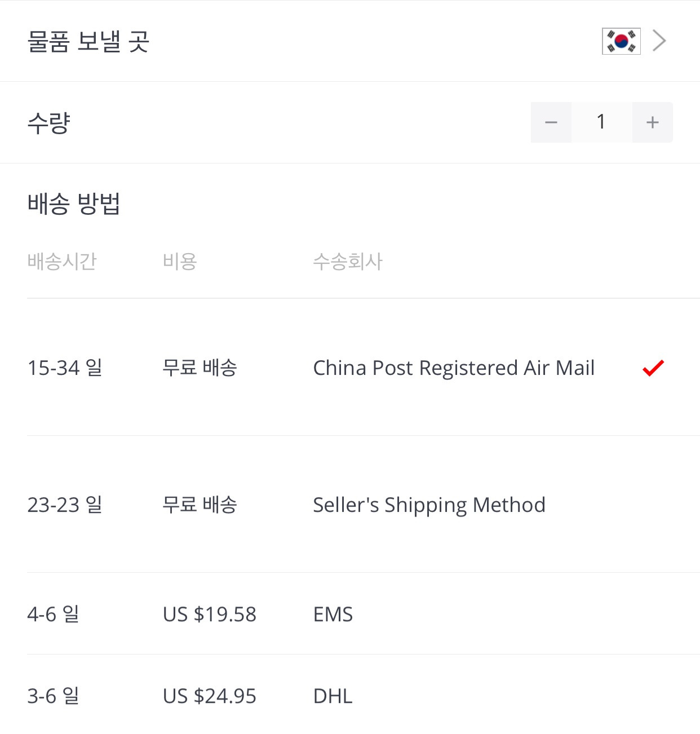Click the 배송시간 column header
This screenshot has height=734, width=700.
click(x=62, y=262)
